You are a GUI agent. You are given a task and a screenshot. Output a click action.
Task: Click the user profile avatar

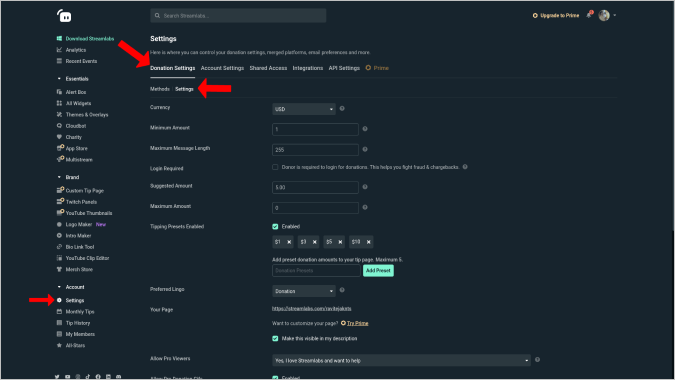[604, 15]
